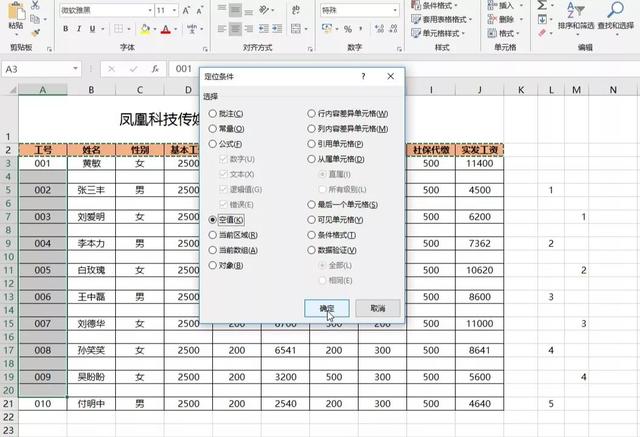Image resolution: width=640 pixels, height=437 pixels.
Task: Click the Copy icon in clipboard group
Action: pos(36,19)
